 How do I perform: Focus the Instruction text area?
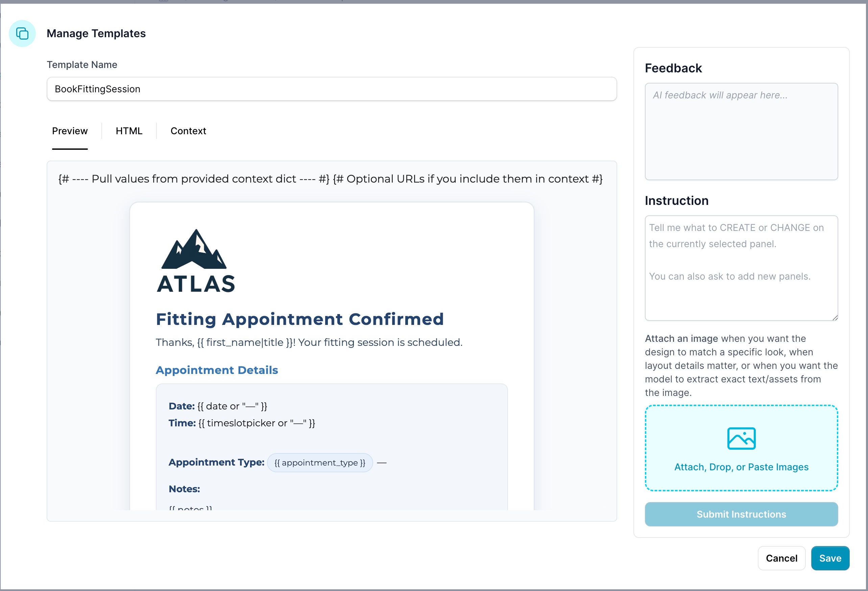[741, 268]
